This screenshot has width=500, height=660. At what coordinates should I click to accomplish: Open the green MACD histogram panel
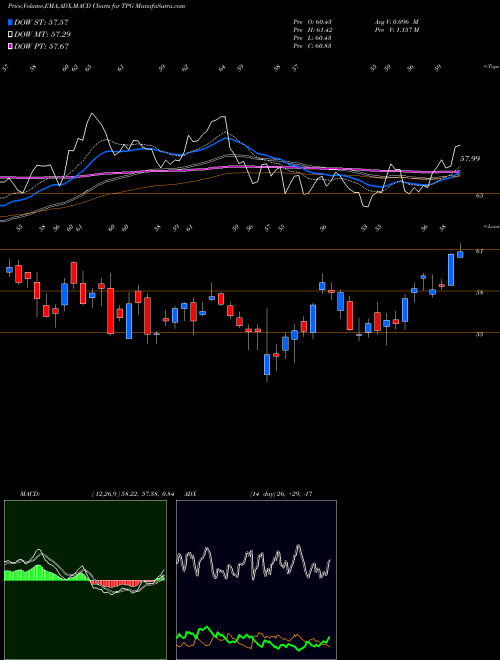pyautogui.click(x=85, y=580)
